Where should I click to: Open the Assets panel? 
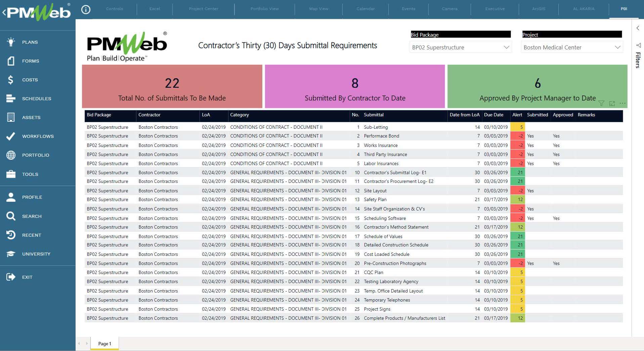(x=10, y=117)
